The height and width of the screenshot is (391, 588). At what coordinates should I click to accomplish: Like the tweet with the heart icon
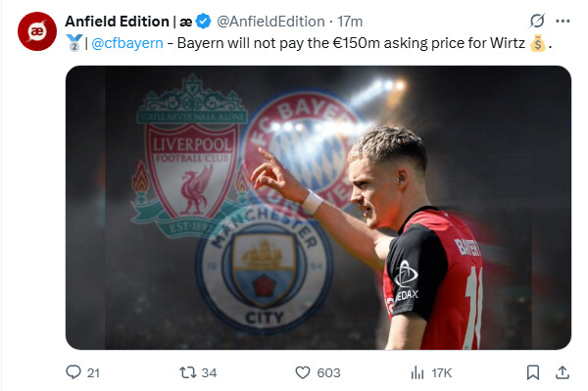303,372
